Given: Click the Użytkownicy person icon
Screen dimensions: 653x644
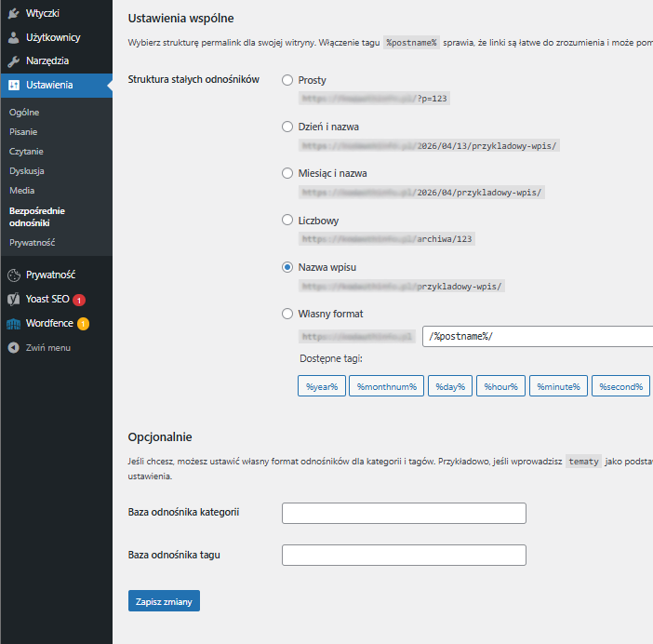Looking at the screenshot, I should pos(14,37).
